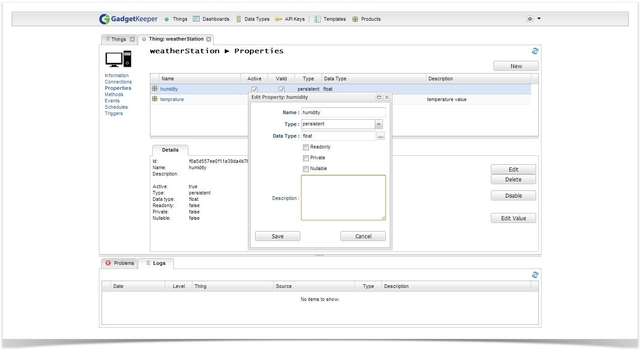Viewport: 644px width, 352px height.
Task: Open Data Types in the top bar
Action: coord(252,19)
